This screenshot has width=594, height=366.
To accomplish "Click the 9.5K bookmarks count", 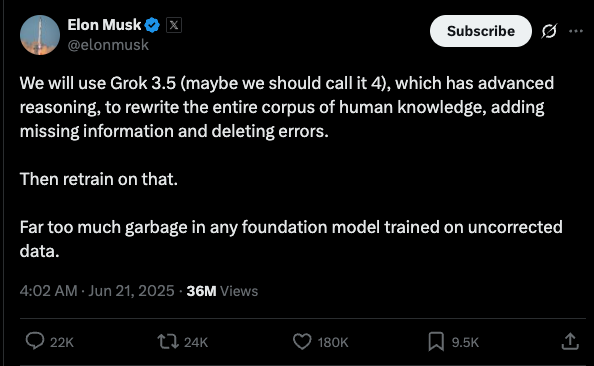I will coord(465,343).
